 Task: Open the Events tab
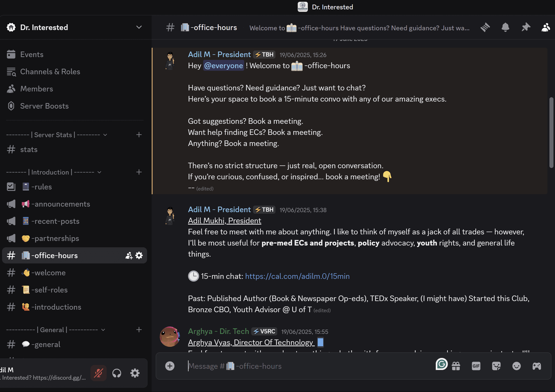(32, 54)
